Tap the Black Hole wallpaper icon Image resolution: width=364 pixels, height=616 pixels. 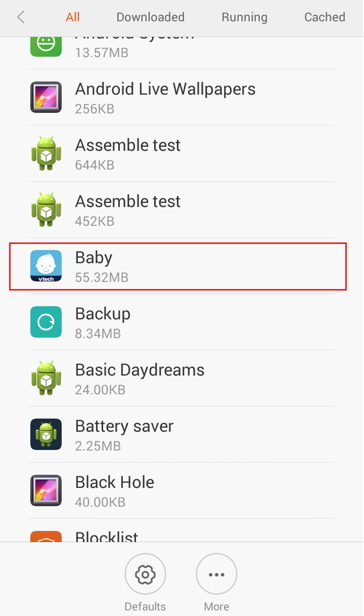[46, 490]
